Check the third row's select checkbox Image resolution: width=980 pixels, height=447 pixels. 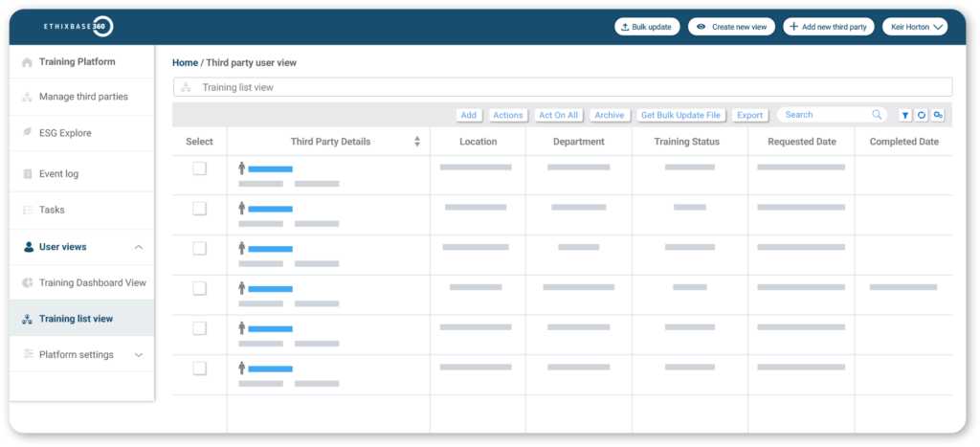pyautogui.click(x=199, y=248)
